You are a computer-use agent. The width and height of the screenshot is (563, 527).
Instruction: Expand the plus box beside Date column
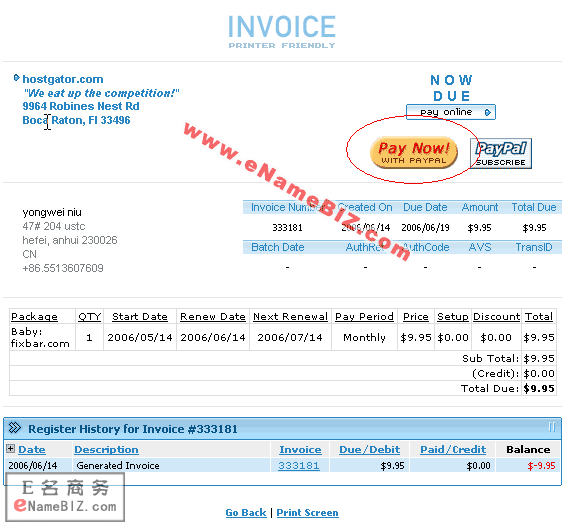pyautogui.click(x=10, y=448)
